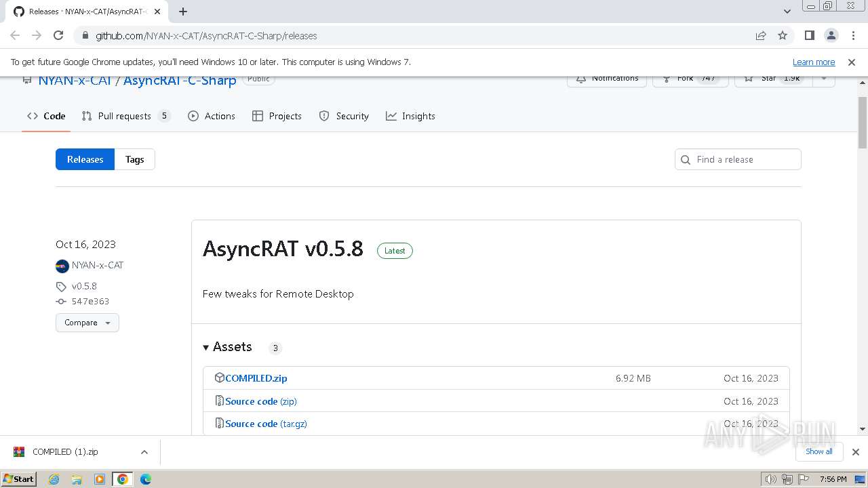View site info via padlock icon

pyautogui.click(x=85, y=35)
